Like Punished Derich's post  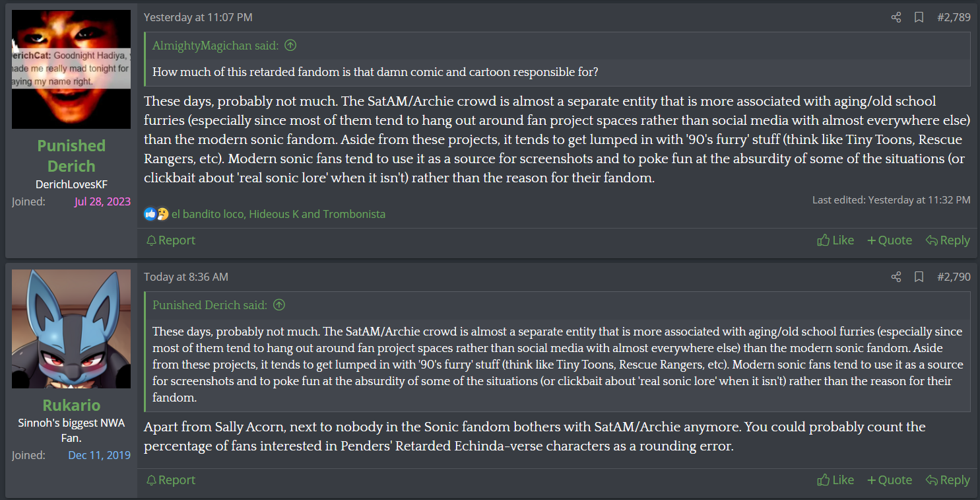coord(835,240)
